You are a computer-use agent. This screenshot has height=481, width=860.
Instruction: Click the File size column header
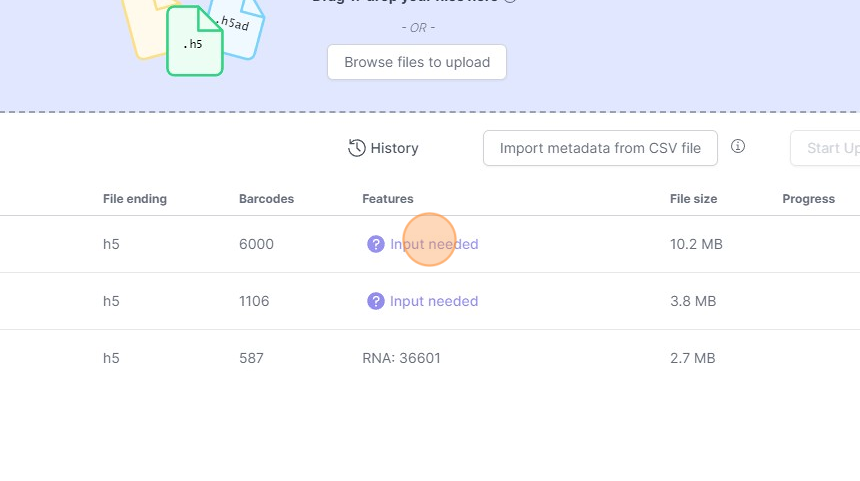(693, 199)
